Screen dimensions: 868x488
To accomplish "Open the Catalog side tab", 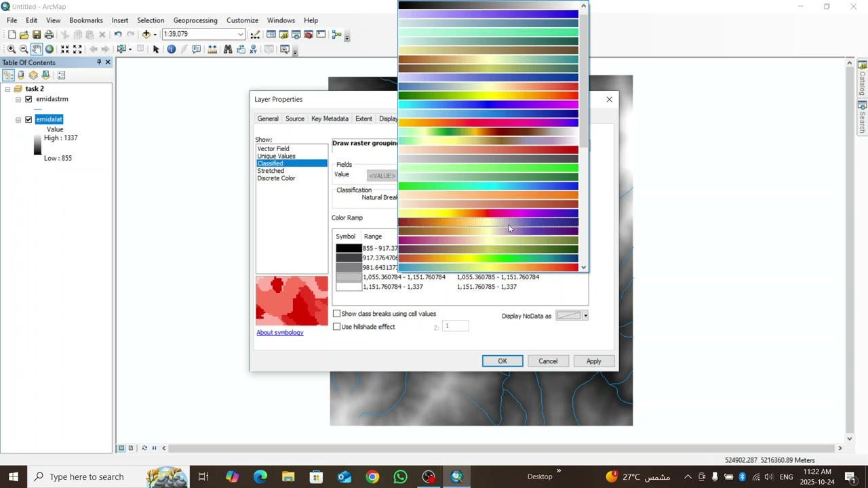I will pyautogui.click(x=863, y=79).
